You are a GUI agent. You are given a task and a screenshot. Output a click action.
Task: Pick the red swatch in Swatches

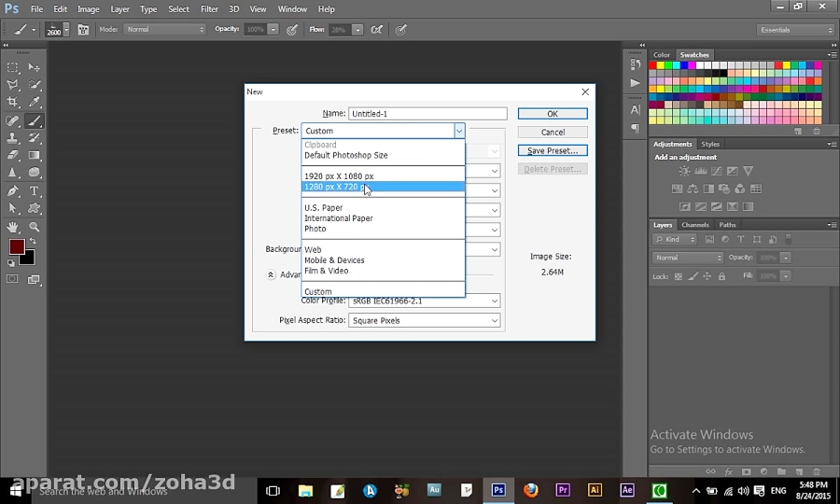(x=652, y=65)
